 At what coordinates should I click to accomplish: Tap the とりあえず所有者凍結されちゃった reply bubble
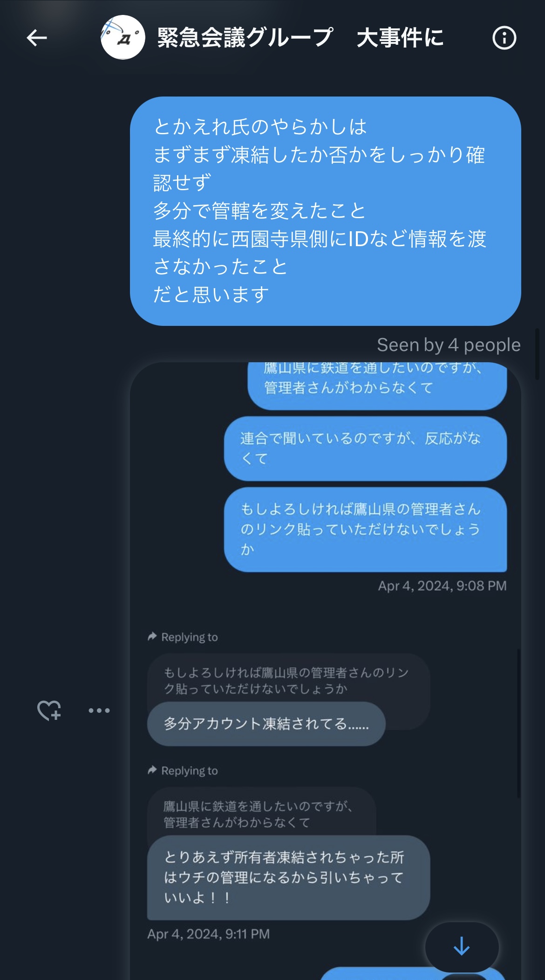[x=288, y=877]
